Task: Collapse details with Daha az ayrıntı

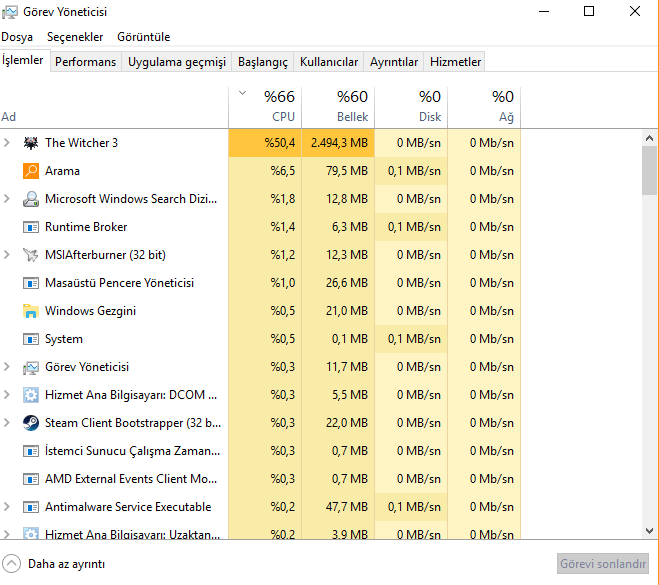Action: tap(56, 563)
